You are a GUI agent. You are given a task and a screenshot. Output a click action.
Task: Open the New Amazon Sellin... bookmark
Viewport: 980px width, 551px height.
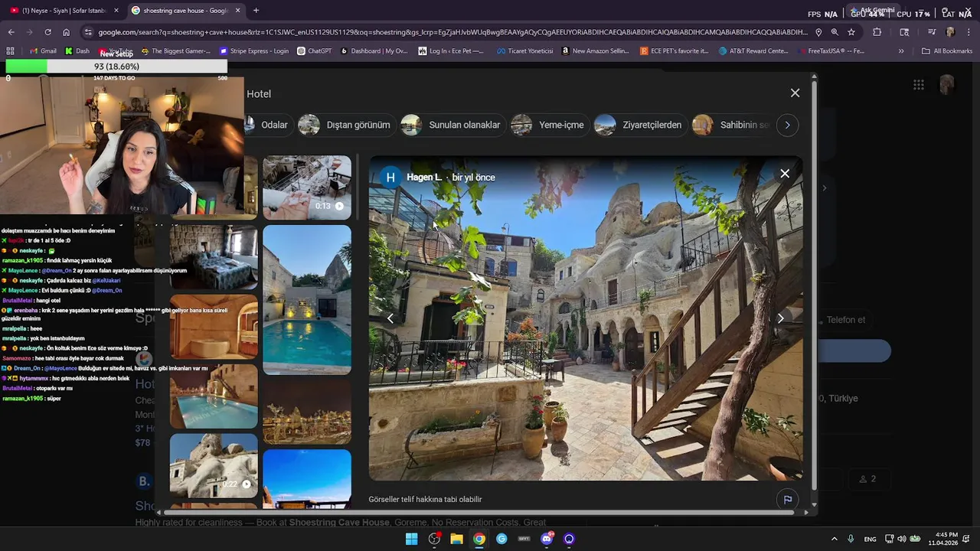(595, 51)
